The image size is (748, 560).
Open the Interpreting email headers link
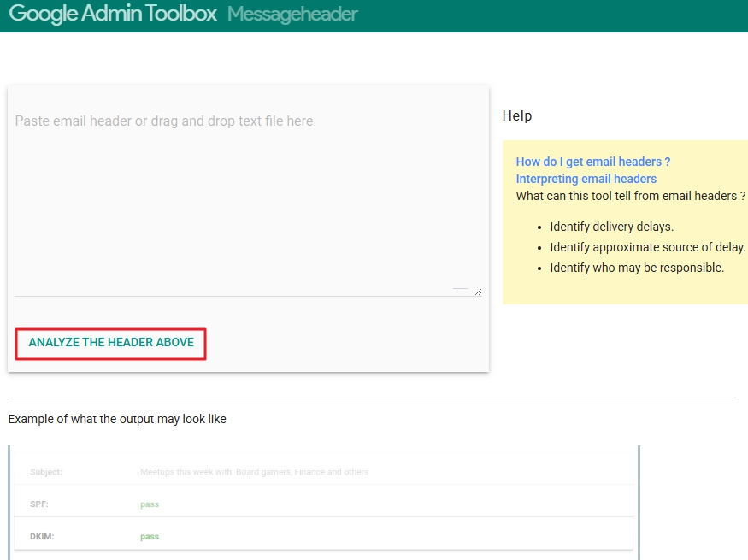(586, 179)
